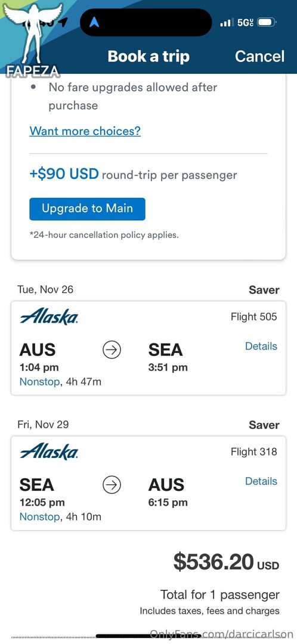Tap the arrow circle between AUS and SEA

pos(112,351)
